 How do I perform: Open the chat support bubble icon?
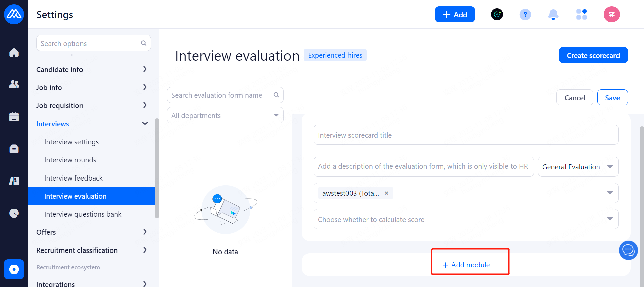click(x=628, y=250)
